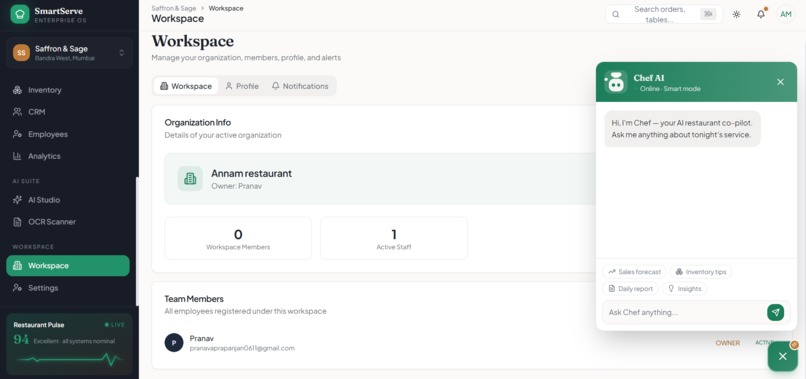Switch to the Notifications tab

(300, 86)
